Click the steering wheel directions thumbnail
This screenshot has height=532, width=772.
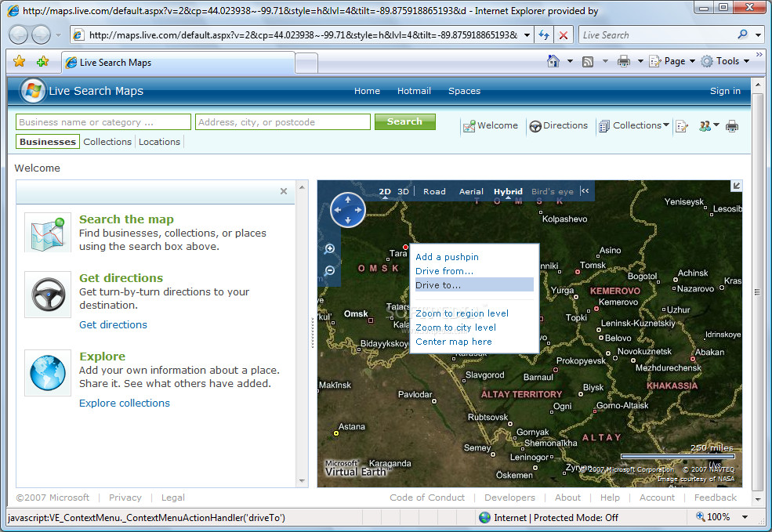[48, 295]
